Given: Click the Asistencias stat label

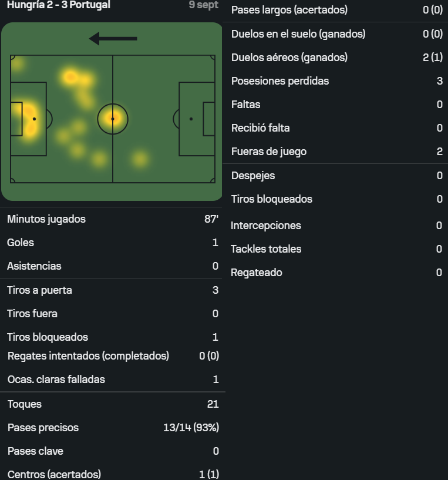Looking at the screenshot, I should click(x=34, y=266).
